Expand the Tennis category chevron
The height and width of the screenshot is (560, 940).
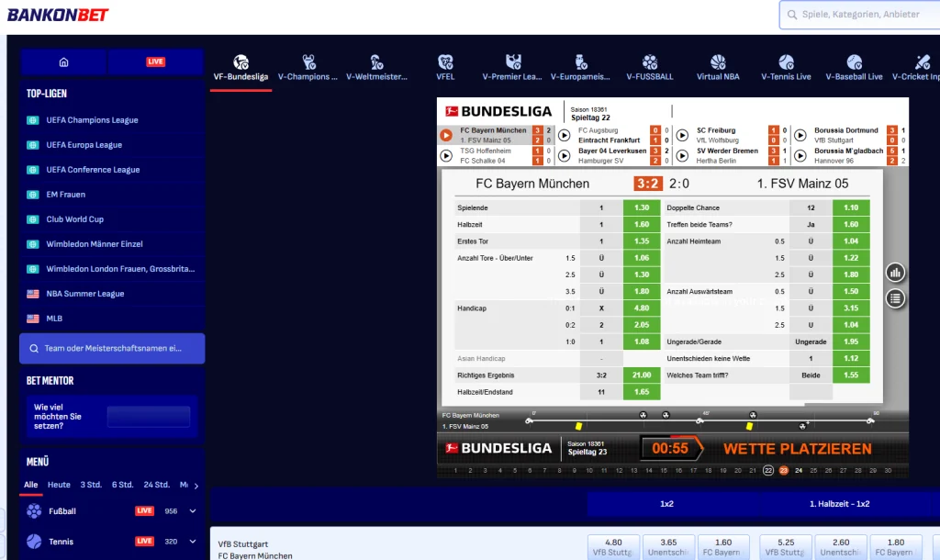[191, 542]
